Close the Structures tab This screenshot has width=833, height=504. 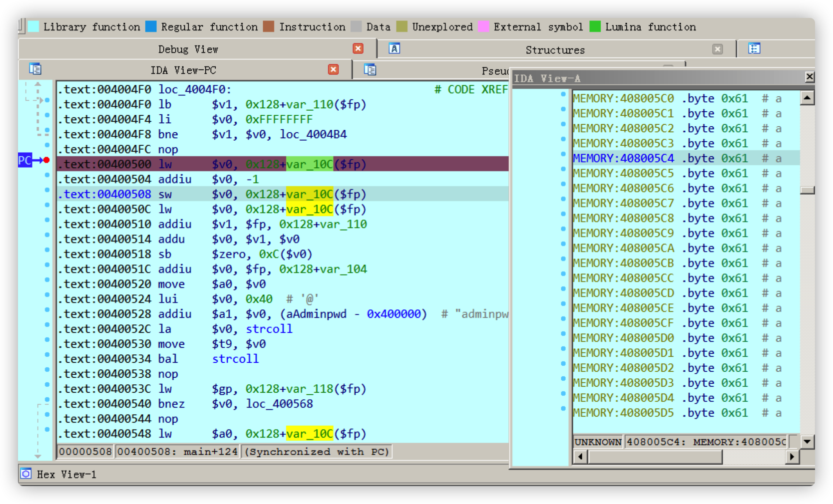coord(718,49)
